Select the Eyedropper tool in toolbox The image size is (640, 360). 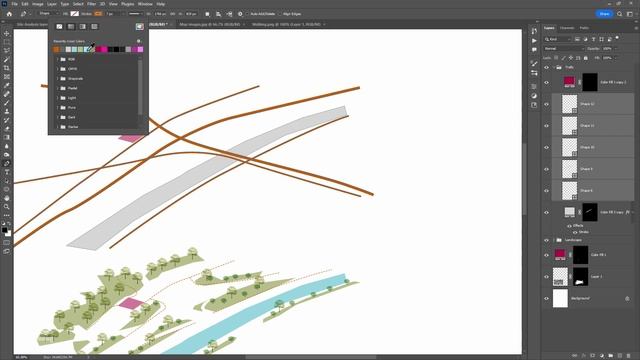(x=7, y=85)
